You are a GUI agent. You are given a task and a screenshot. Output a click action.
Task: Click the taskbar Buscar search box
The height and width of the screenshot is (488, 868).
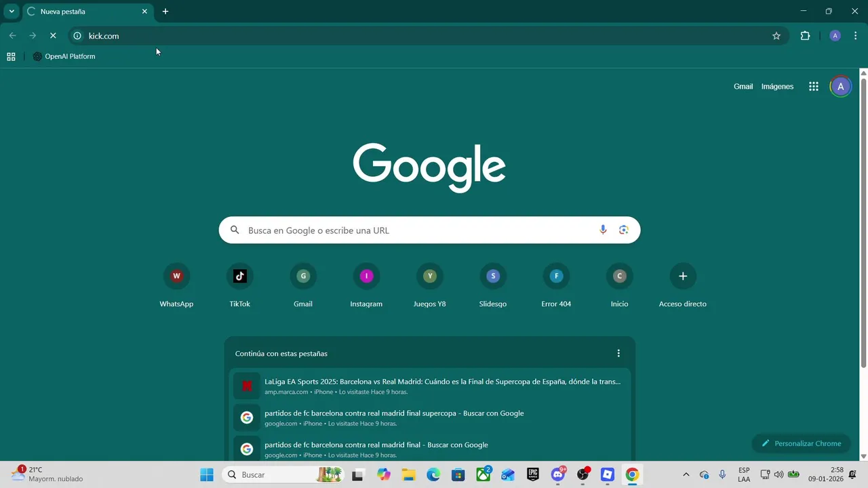pyautogui.click(x=283, y=474)
